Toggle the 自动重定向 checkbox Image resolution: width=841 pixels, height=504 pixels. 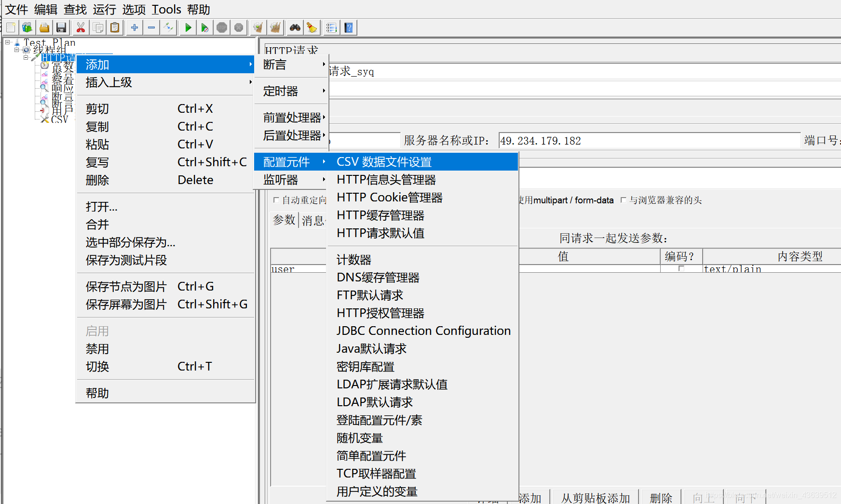(276, 200)
